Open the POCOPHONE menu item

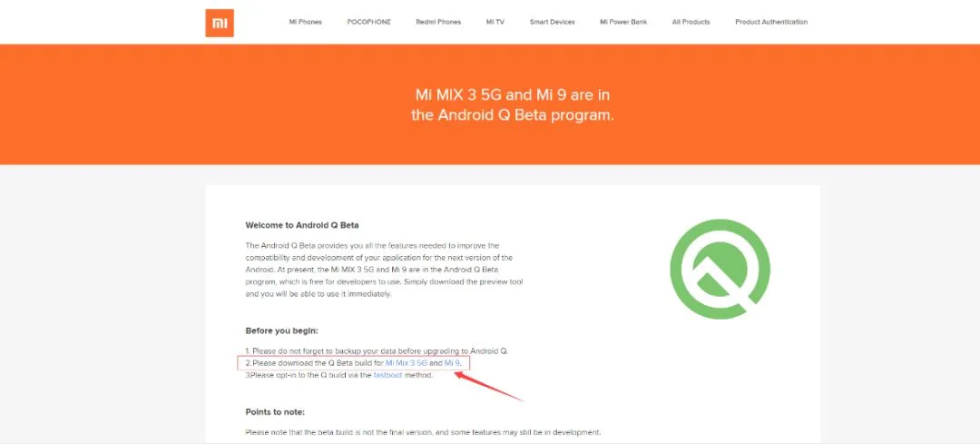[x=368, y=22]
